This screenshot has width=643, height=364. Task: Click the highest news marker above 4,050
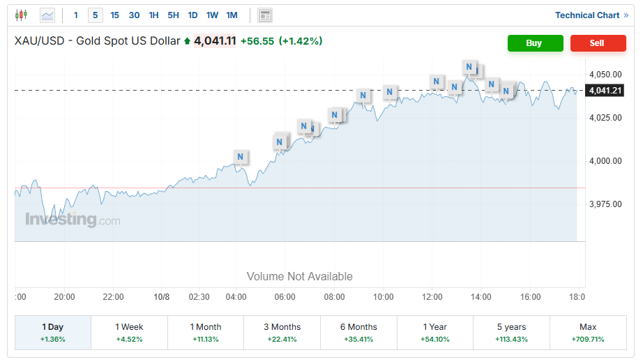click(469, 68)
